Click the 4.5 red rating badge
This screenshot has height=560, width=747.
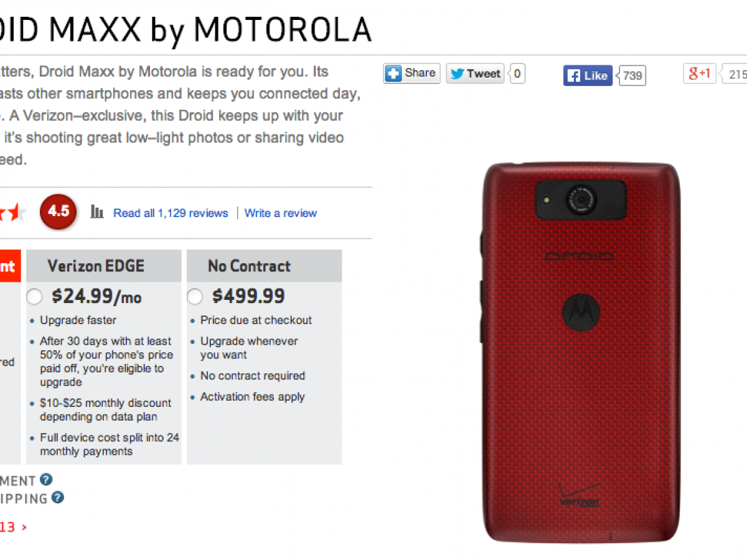tap(59, 212)
